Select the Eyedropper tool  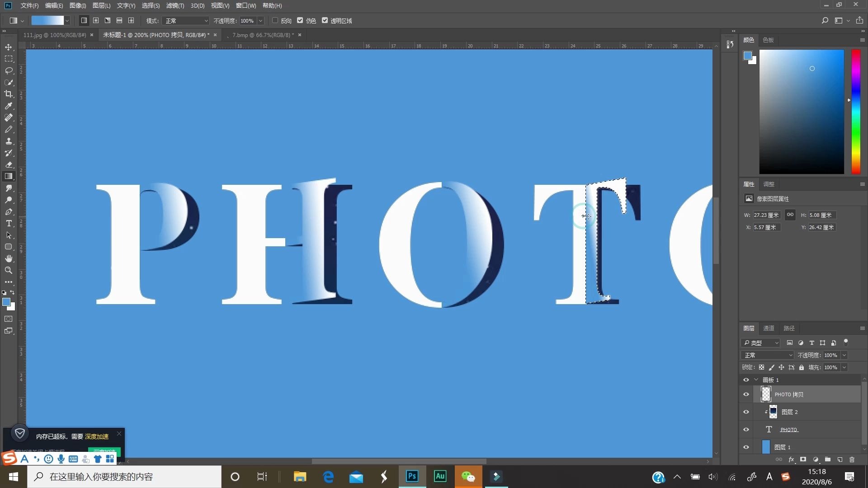coord(9,106)
